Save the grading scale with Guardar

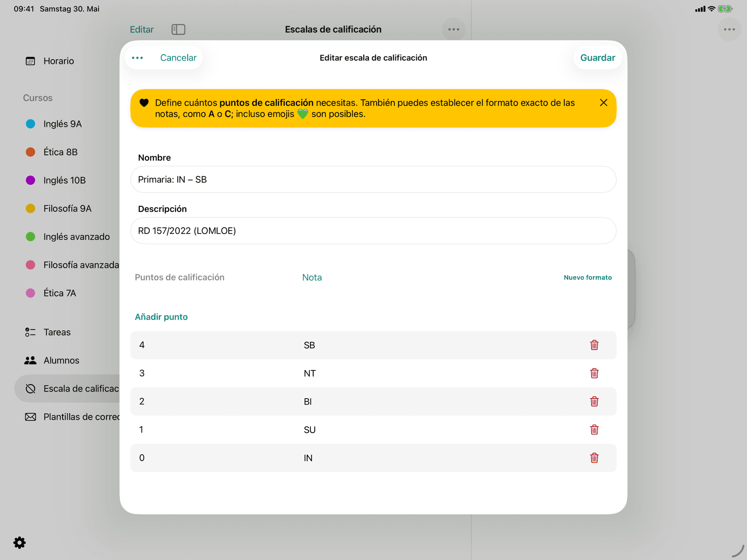598,58
